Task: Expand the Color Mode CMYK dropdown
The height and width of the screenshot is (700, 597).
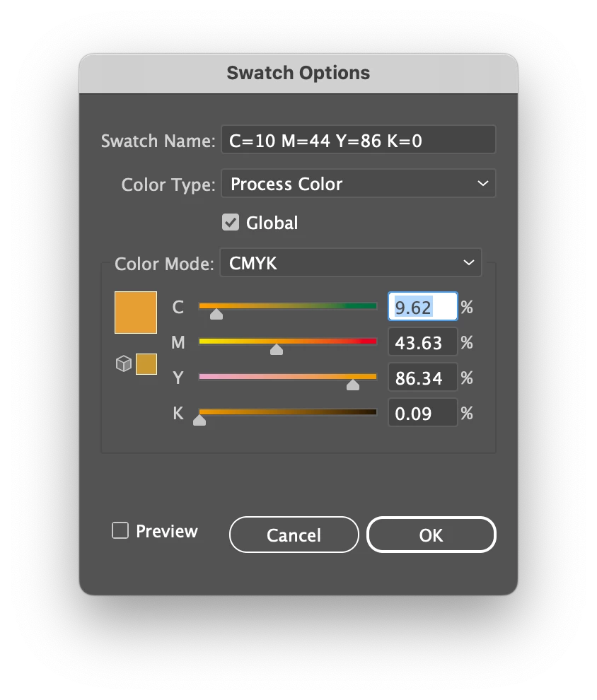Action: click(351, 263)
